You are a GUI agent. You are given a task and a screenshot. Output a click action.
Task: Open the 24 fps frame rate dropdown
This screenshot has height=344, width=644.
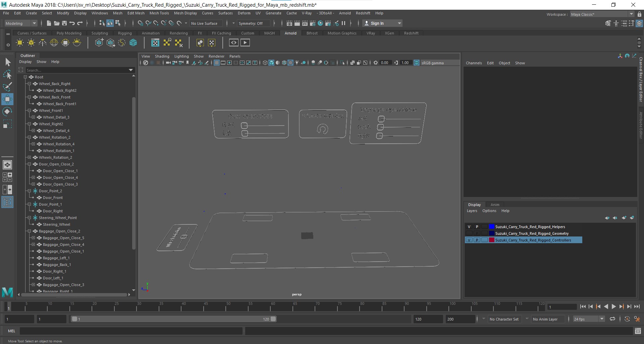click(589, 319)
